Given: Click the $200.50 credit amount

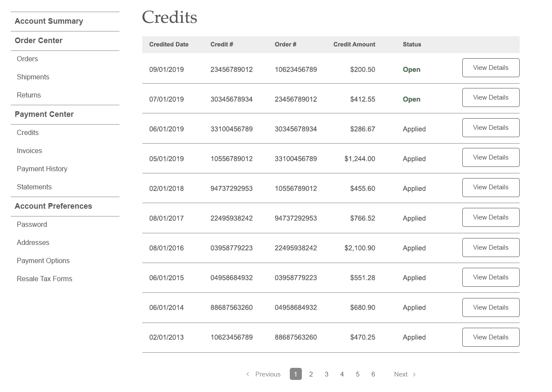Looking at the screenshot, I should click(x=363, y=69).
